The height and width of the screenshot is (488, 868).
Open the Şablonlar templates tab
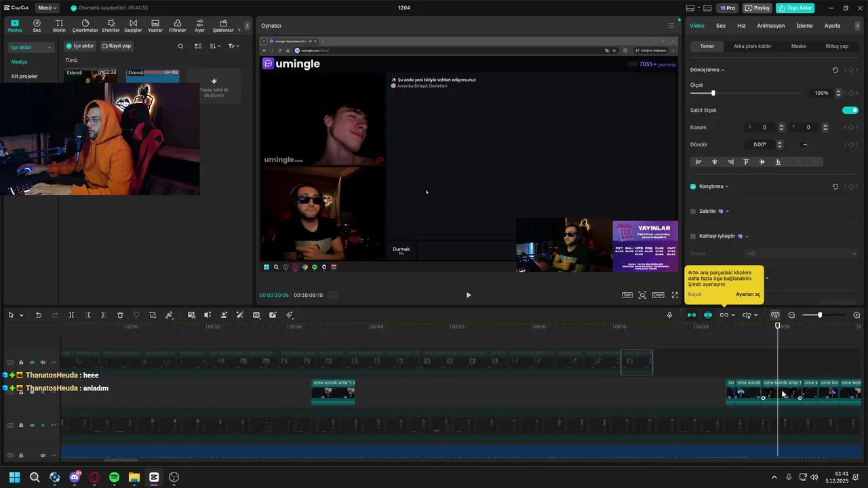point(223,26)
